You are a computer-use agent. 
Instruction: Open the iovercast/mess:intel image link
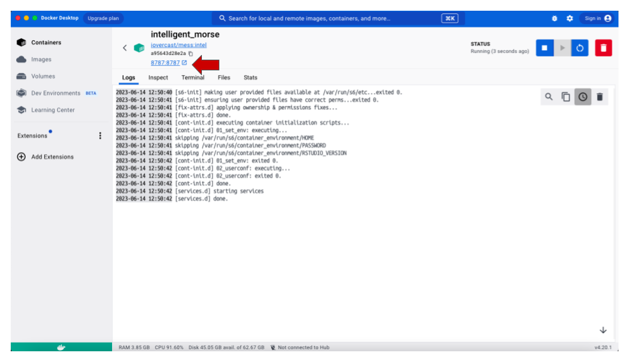coord(178,45)
